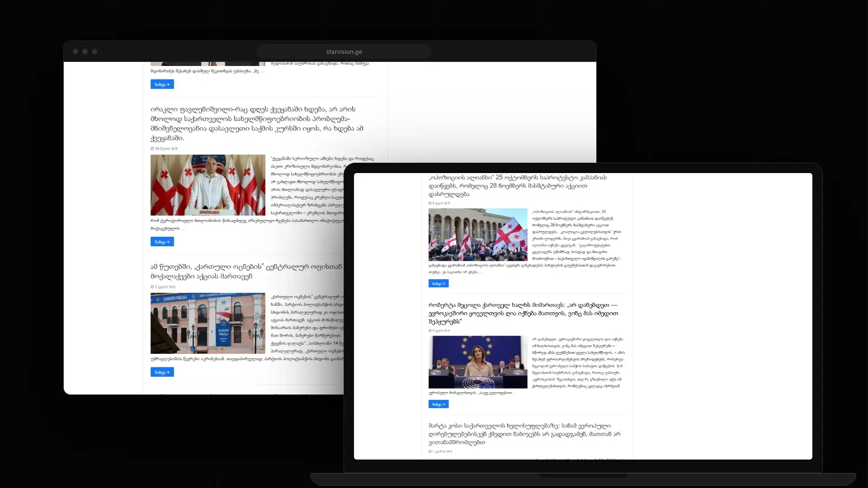Click clock icon beside „56 წუთის წინ"
The image size is (868, 488).
coord(152,149)
